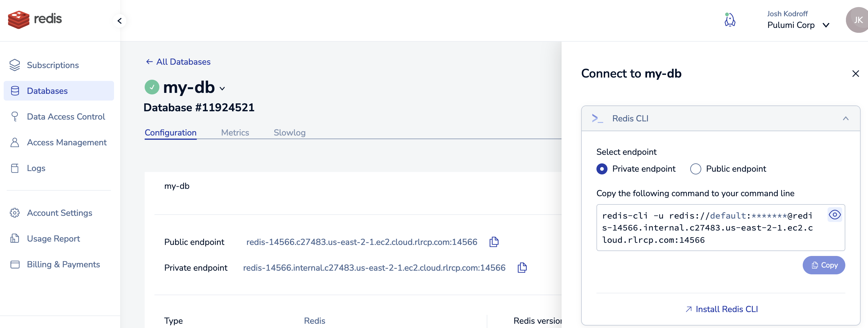Copy the public endpoint address
Viewport: 868px width, 328px height.
[494, 242]
